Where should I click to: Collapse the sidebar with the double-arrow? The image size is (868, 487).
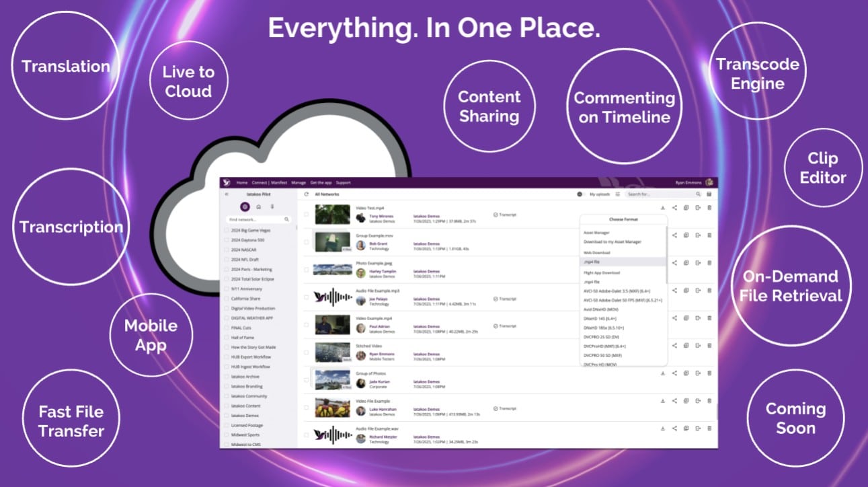tap(227, 194)
